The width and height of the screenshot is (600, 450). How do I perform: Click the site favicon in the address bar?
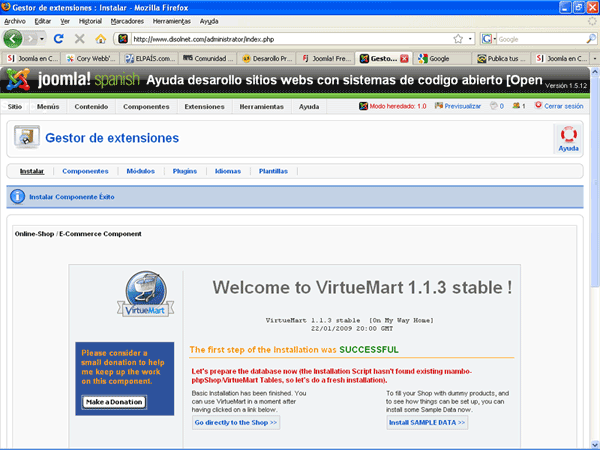pyautogui.click(x=123, y=39)
